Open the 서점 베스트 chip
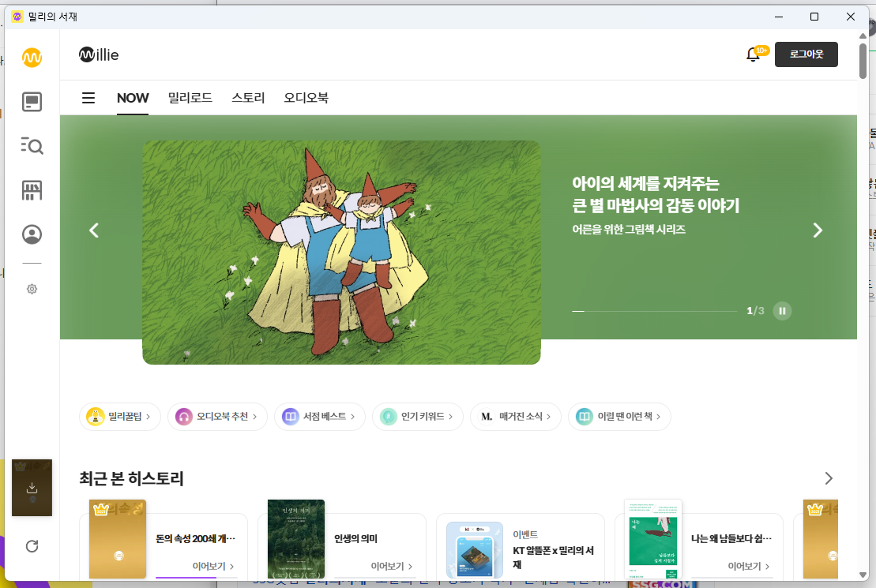Image resolution: width=876 pixels, height=588 pixels. pos(320,417)
